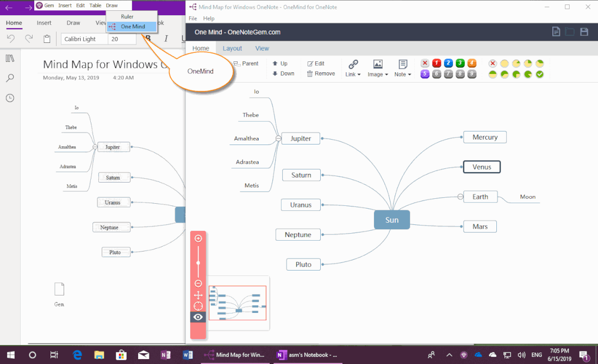Open the File menu in OneMind
598x364 pixels.
tap(193, 18)
